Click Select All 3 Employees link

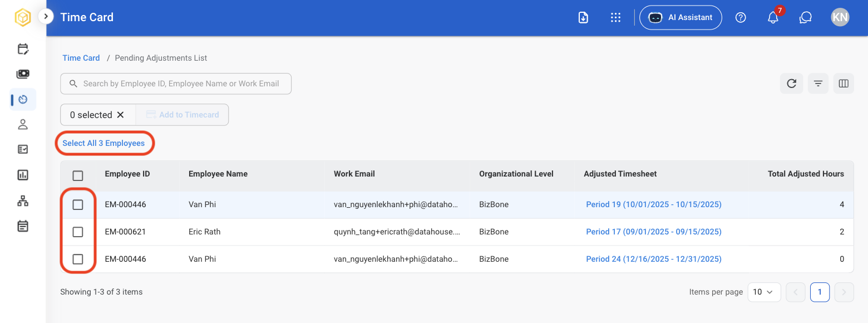[x=103, y=143]
